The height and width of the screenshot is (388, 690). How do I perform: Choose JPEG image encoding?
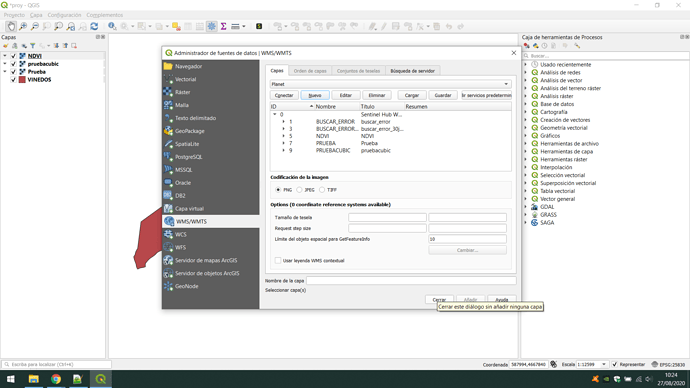pos(299,190)
